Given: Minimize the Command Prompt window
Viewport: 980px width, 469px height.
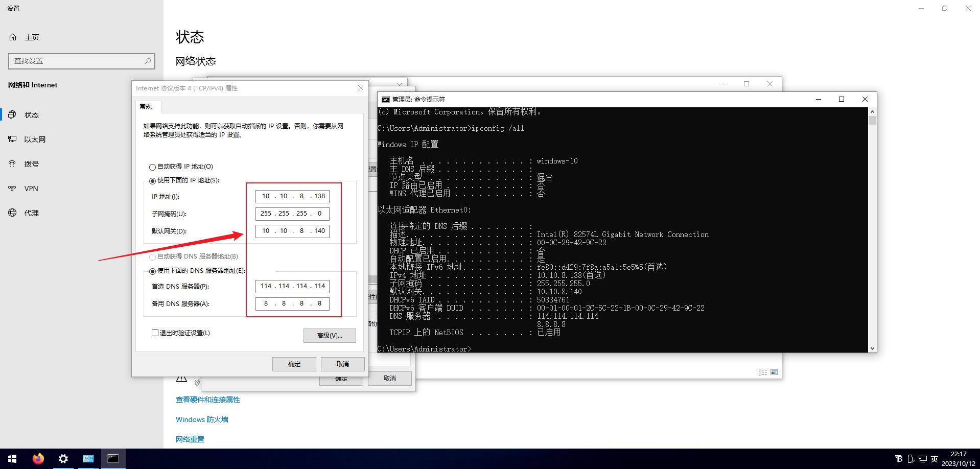Looking at the screenshot, I should click(819, 99).
